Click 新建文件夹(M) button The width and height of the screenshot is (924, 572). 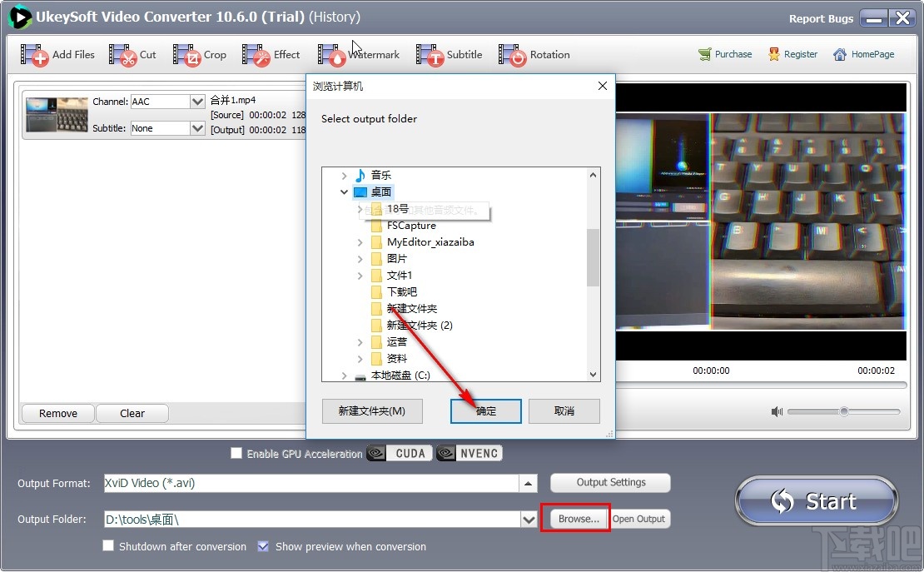(x=372, y=411)
